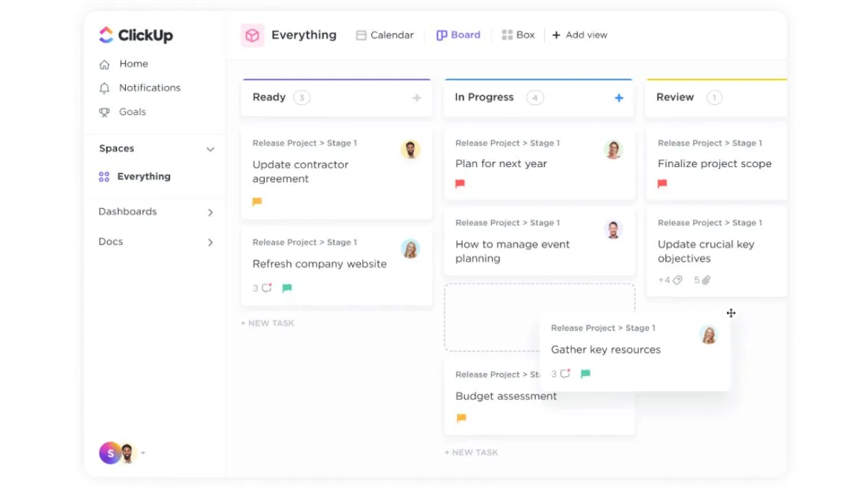Click the ClickUp logo in sidebar
This screenshot has height=488, width=868.
click(135, 35)
